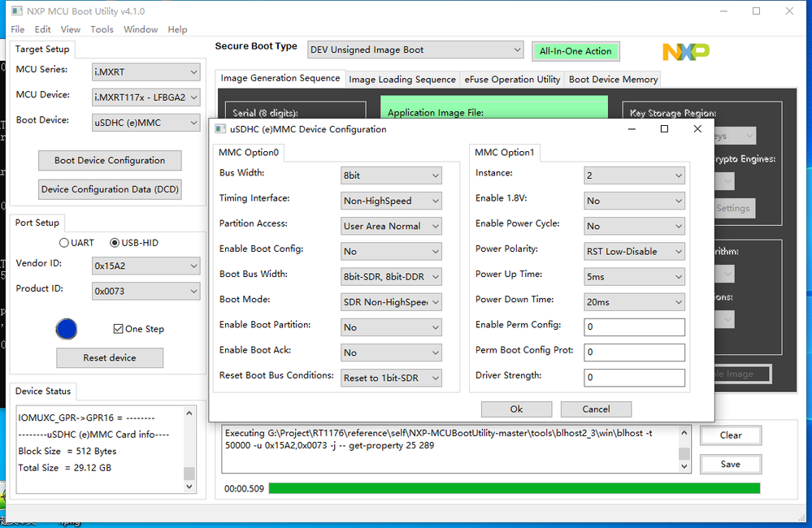Click Device Status scrollbar up arrow

coord(189,413)
